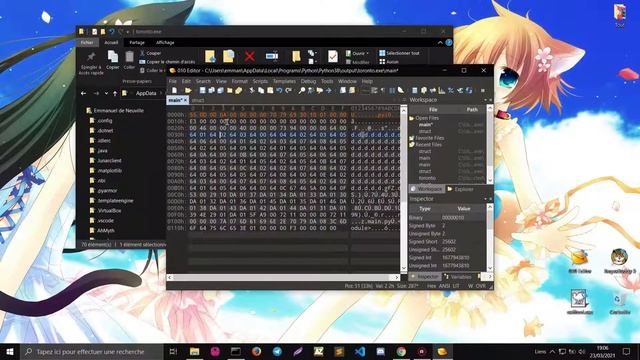Open Chrome from the taskbar
The image size is (640, 360).
401,351
